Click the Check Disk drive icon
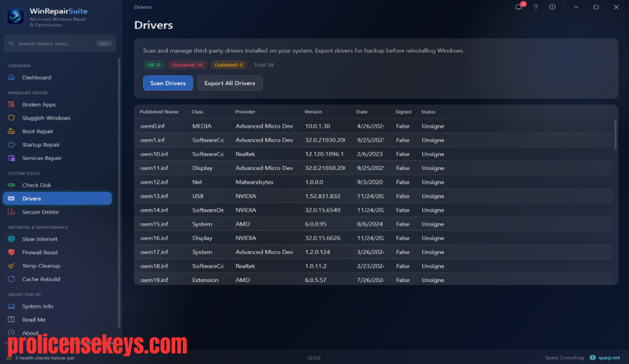This screenshot has width=629, height=364. point(11,185)
